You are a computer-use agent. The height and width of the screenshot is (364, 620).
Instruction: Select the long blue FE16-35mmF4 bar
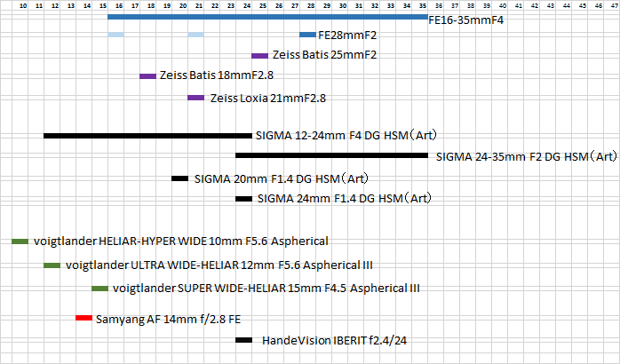[x=267, y=17]
